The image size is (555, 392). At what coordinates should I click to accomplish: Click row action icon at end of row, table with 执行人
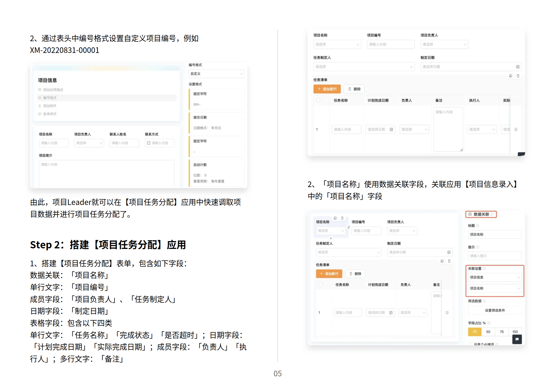[x=516, y=129]
